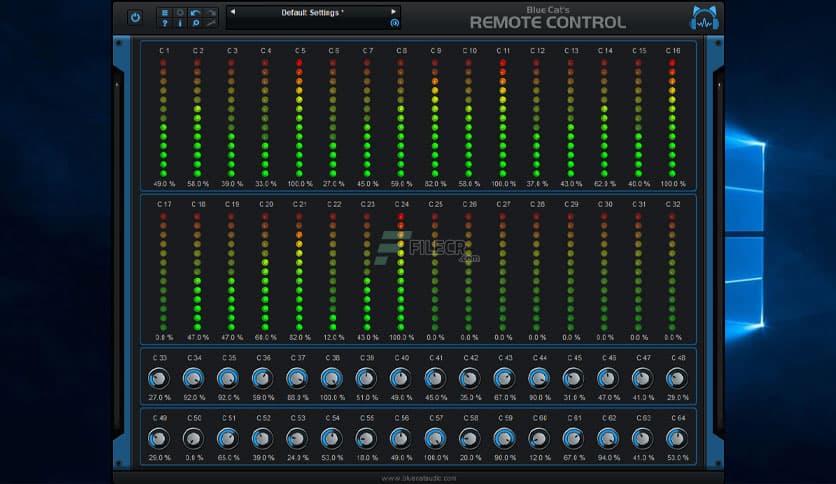This screenshot has width=836, height=484.
Task: Visit the bluecataudio.com link at the bottom
Action: (x=419, y=478)
